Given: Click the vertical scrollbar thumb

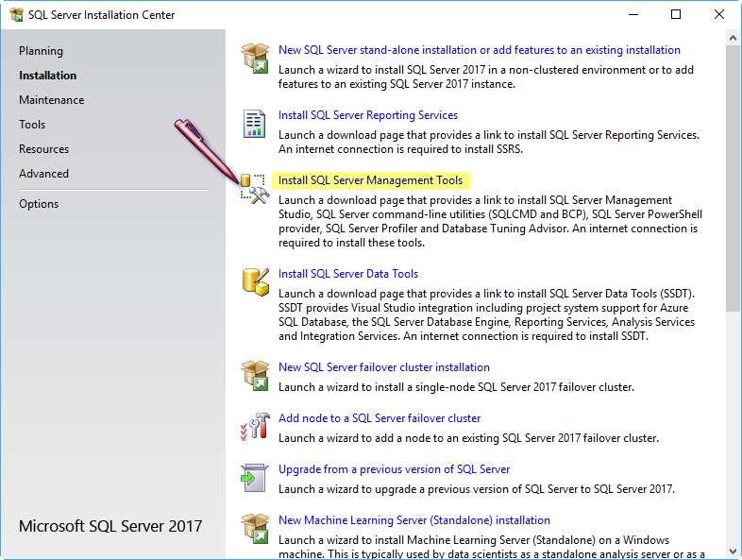Looking at the screenshot, I should (x=733, y=178).
